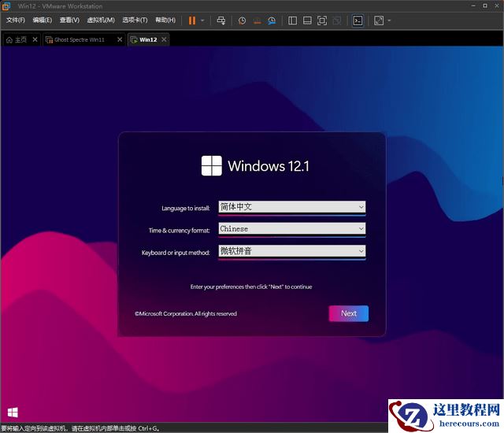Open the 虚拟机(M) menu

coord(101,20)
